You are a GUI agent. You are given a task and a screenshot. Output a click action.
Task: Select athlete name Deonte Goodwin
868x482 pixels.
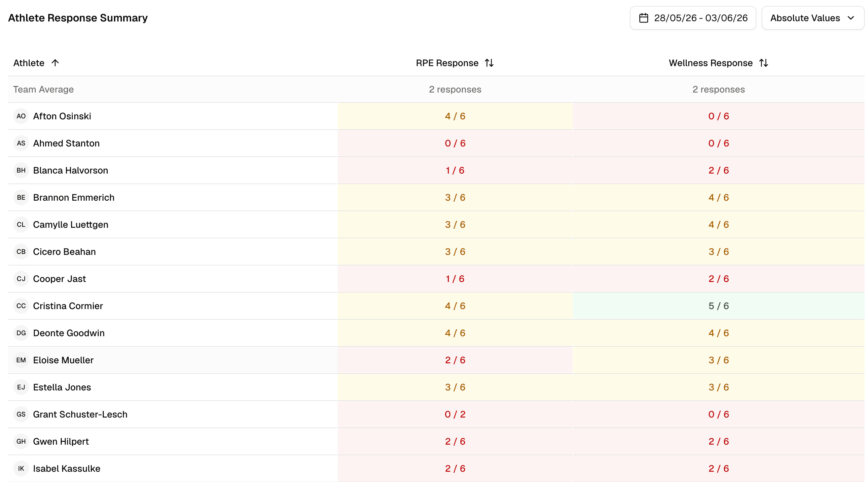tap(69, 333)
